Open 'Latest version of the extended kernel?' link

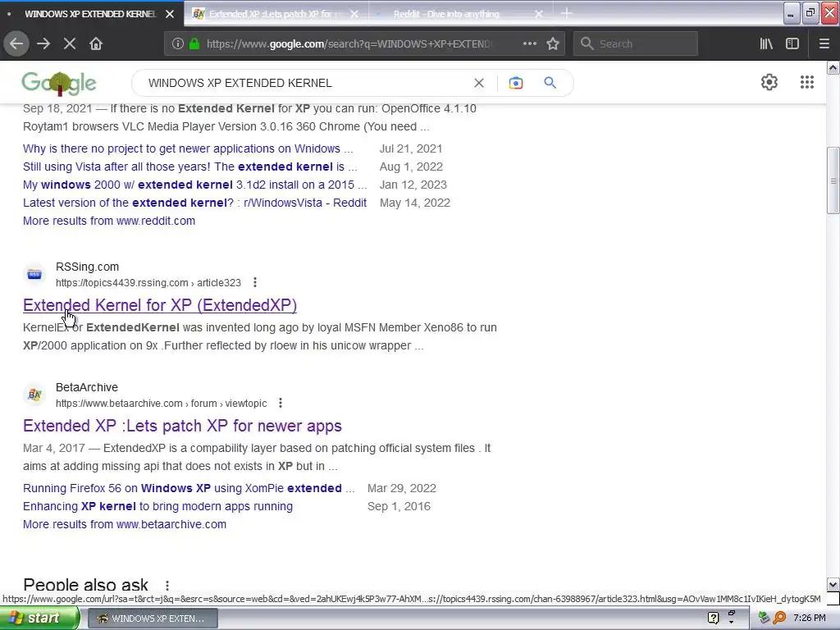(x=195, y=203)
